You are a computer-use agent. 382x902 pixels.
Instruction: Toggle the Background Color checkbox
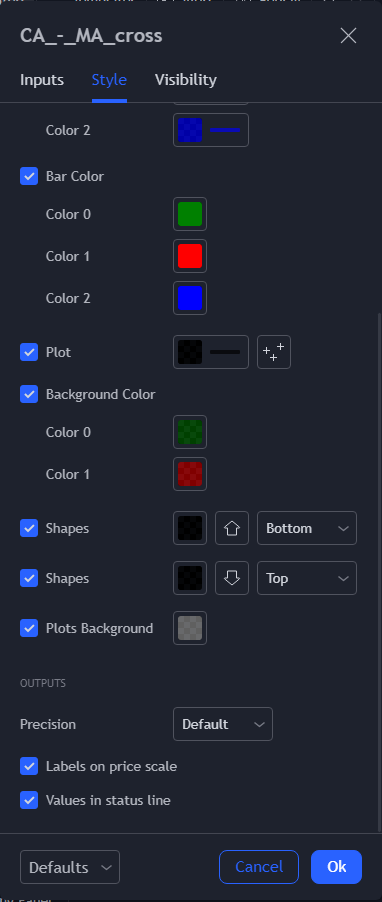(29, 394)
